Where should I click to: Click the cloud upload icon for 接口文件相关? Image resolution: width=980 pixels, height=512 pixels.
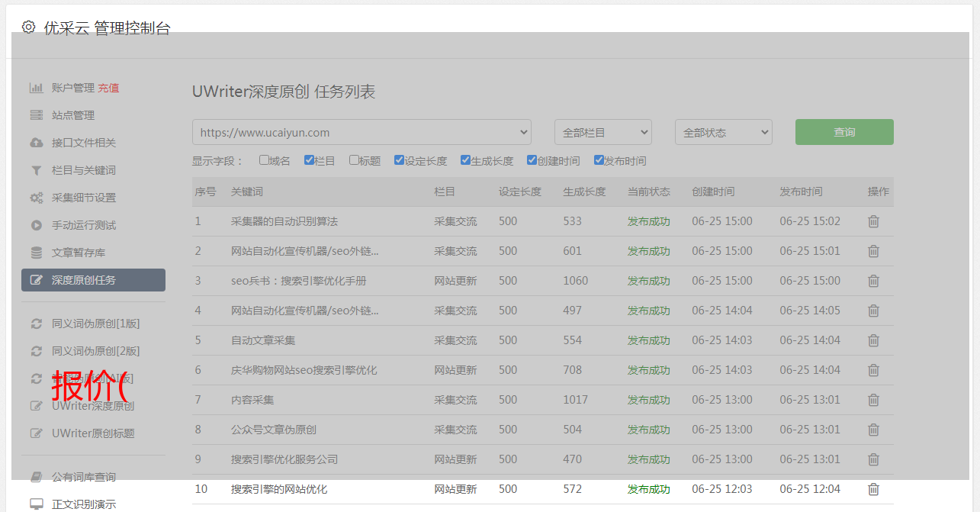(36, 143)
